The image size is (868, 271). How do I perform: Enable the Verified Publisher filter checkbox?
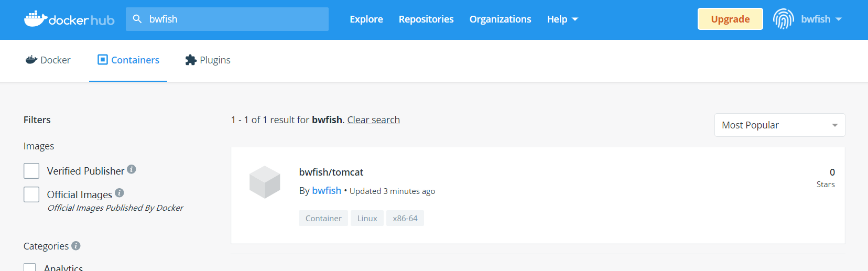31,171
